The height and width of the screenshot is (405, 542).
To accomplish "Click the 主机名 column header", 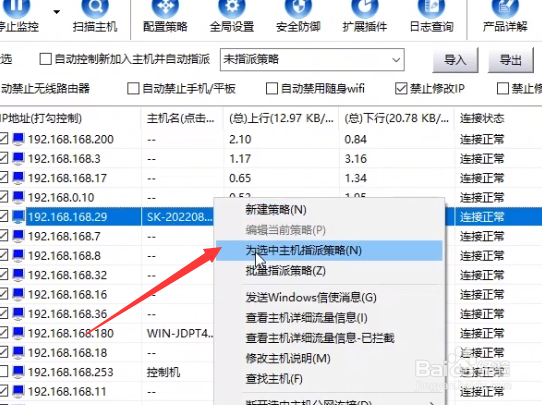I will pos(182,119).
